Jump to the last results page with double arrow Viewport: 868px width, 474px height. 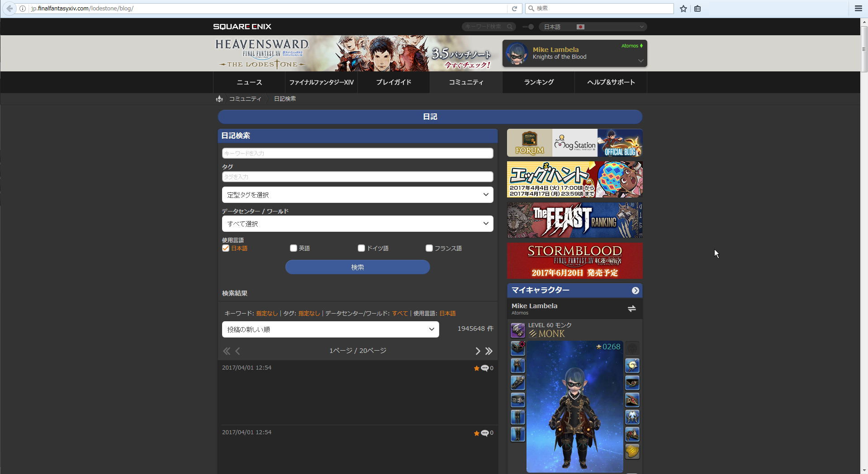(x=489, y=351)
